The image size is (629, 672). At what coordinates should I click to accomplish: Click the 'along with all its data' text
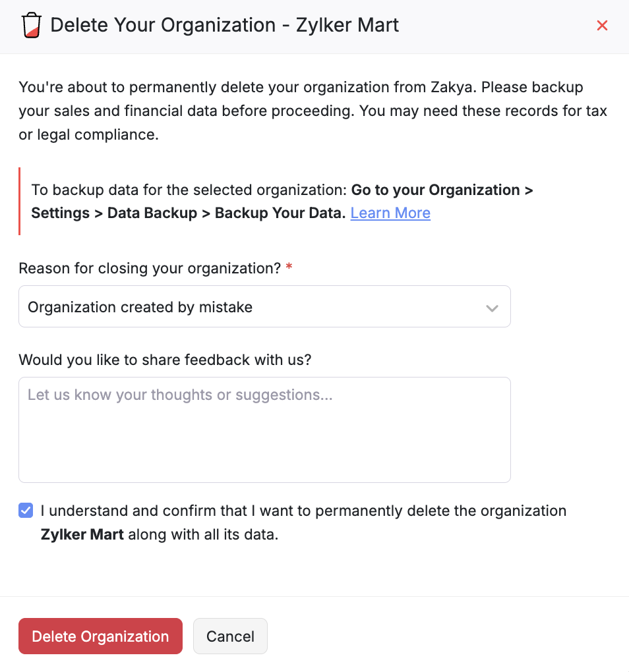click(203, 534)
